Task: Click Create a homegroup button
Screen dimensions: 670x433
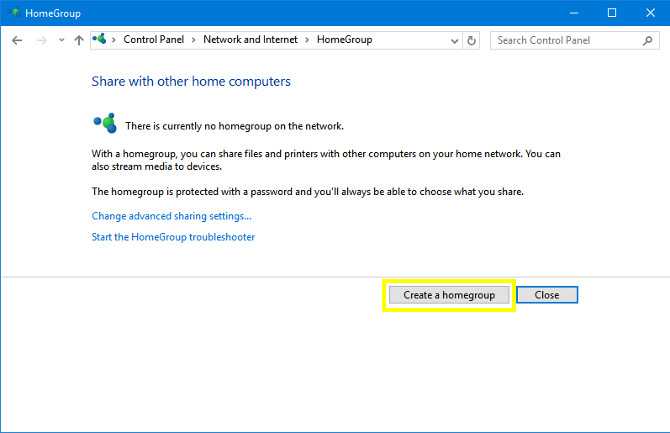Action: tap(449, 295)
